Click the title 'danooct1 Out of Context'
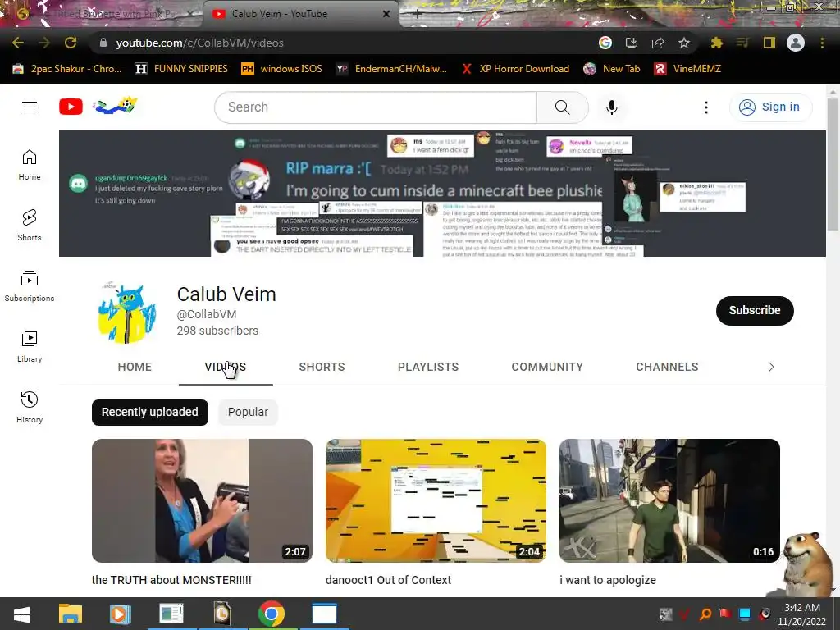The height and width of the screenshot is (630, 840). point(388,580)
